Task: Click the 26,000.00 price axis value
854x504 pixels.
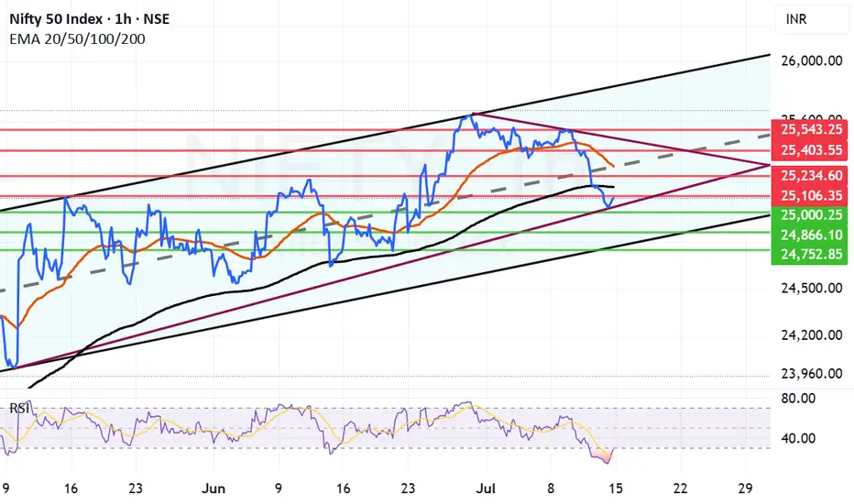Action: 812,60
